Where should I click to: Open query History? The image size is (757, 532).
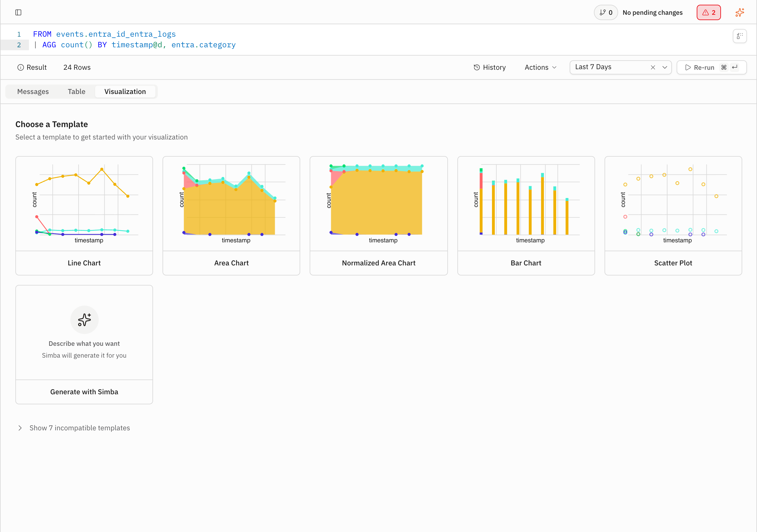(490, 67)
